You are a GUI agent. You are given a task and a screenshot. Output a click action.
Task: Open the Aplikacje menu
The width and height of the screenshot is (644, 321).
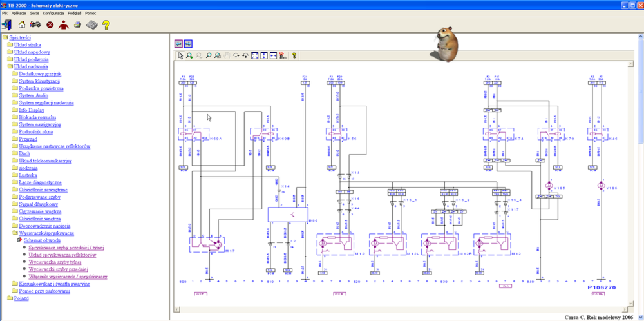click(19, 13)
